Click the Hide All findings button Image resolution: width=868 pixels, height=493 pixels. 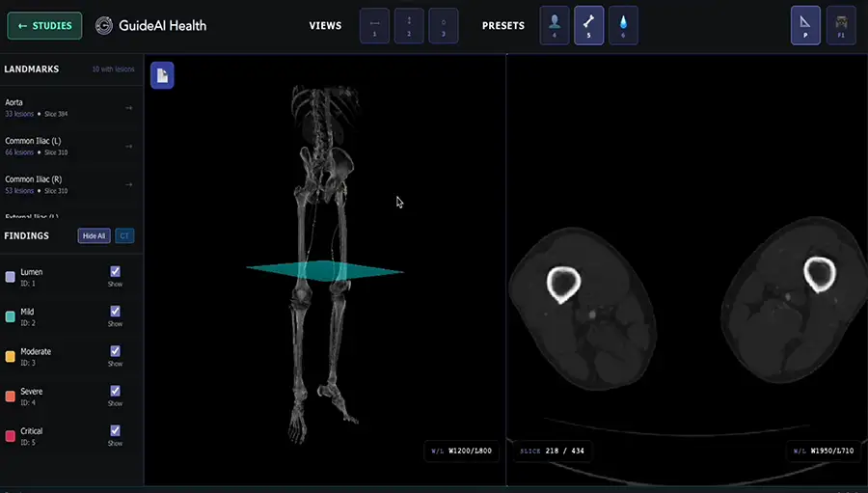[95, 236]
